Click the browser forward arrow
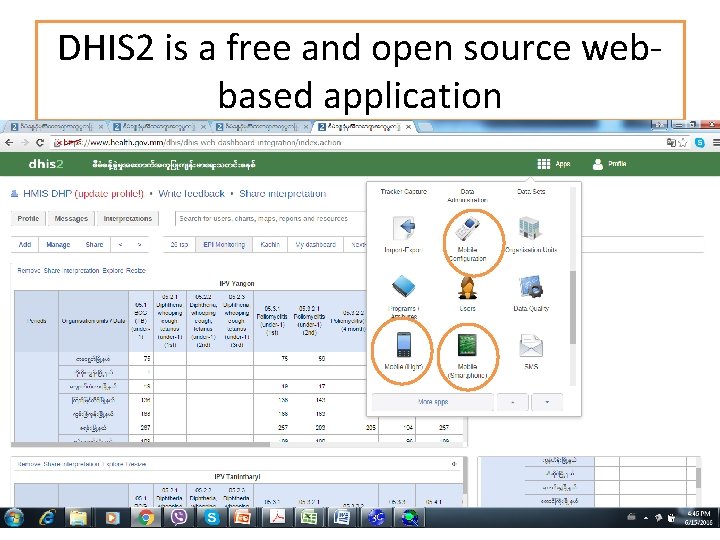Image resolution: width=720 pixels, height=540 pixels. pyautogui.click(x=25, y=143)
